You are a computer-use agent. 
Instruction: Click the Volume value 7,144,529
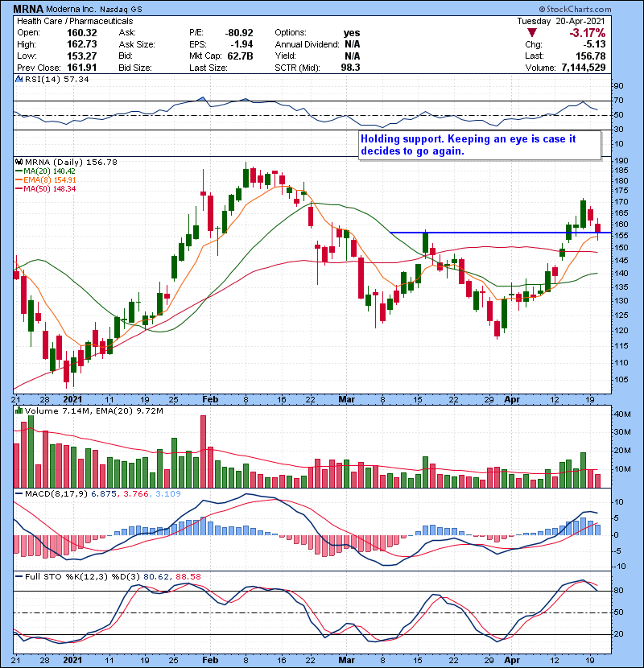(x=584, y=68)
